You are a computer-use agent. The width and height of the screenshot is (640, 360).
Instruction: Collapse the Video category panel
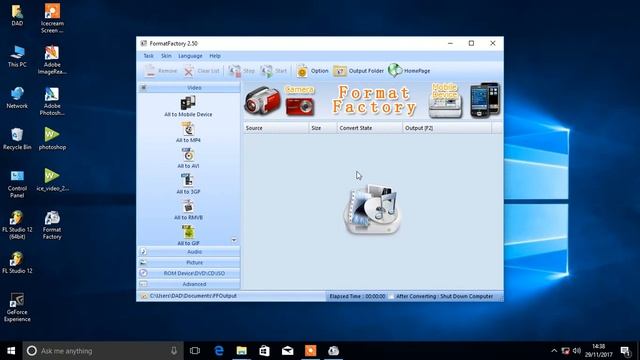189,88
